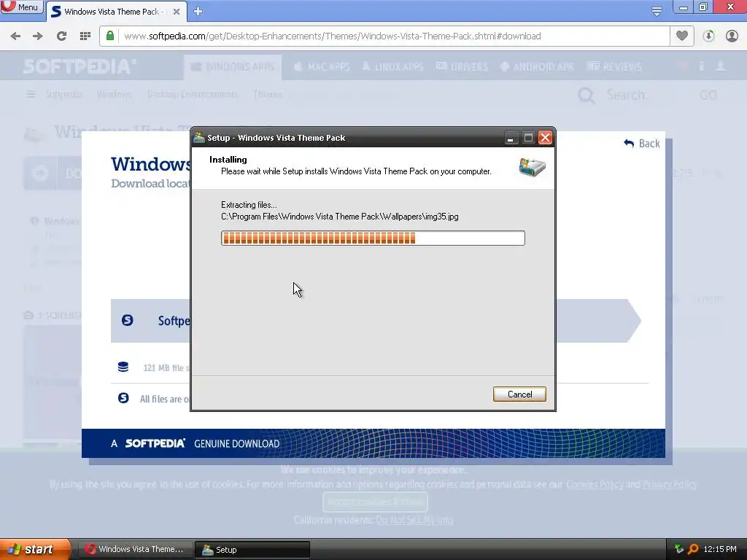Close the Setup dialog with red X
The image size is (747, 560).
pos(545,138)
